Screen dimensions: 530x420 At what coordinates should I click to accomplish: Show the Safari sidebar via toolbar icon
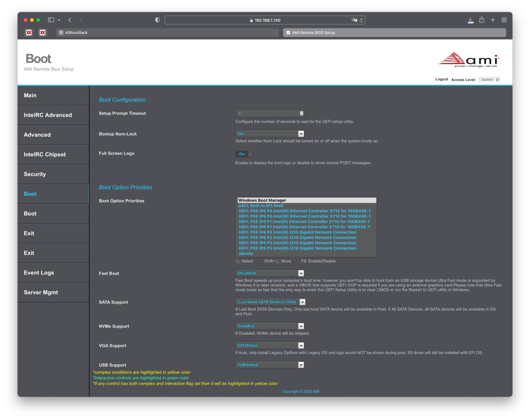click(x=51, y=20)
